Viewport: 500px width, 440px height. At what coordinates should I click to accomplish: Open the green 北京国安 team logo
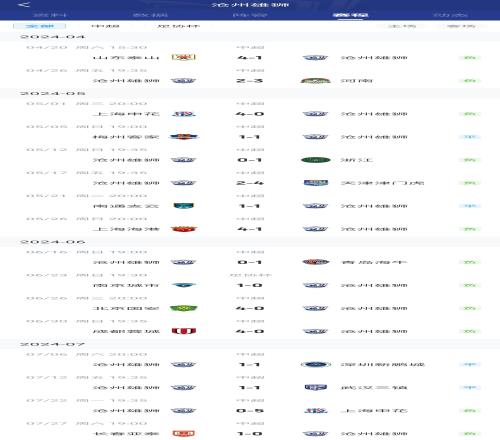tap(183, 308)
